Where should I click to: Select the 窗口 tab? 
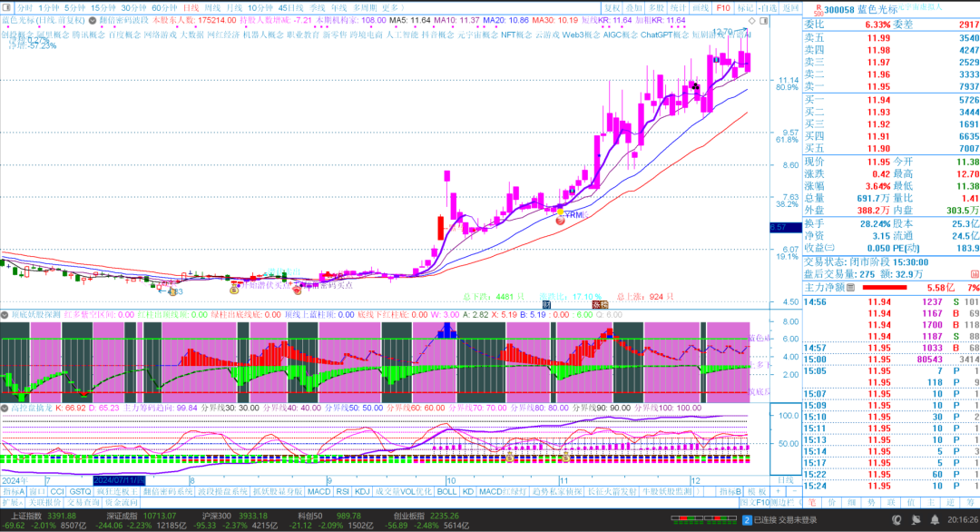pyautogui.click(x=37, y=492)
